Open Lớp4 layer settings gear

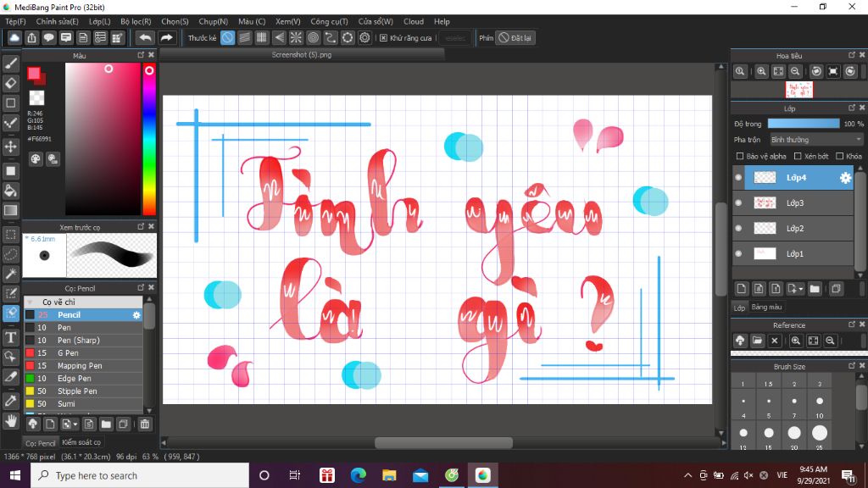(x=845, y=178)
